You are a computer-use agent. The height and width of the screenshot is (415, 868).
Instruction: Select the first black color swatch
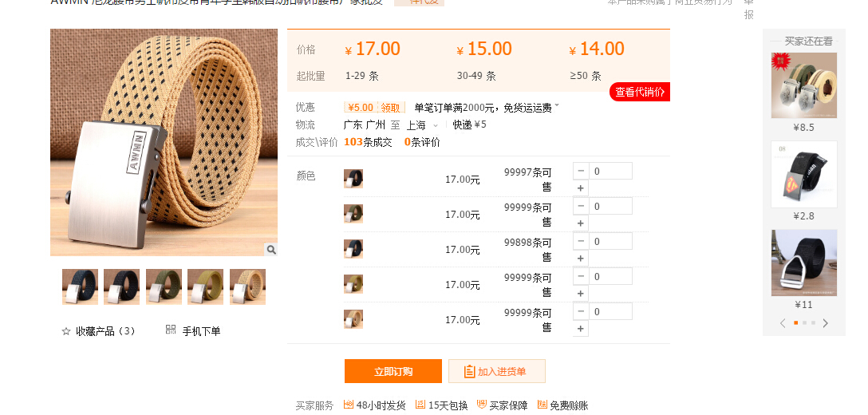tap(353, 179)
